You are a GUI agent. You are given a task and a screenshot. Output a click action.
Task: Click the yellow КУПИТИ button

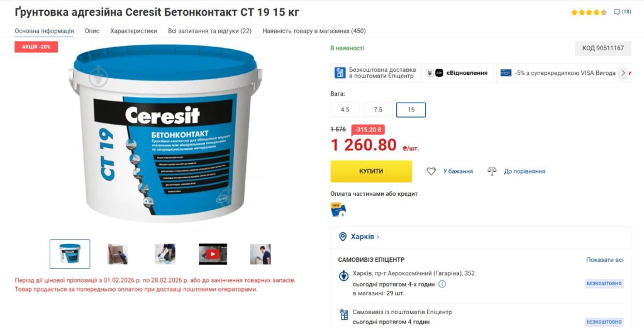371,171
